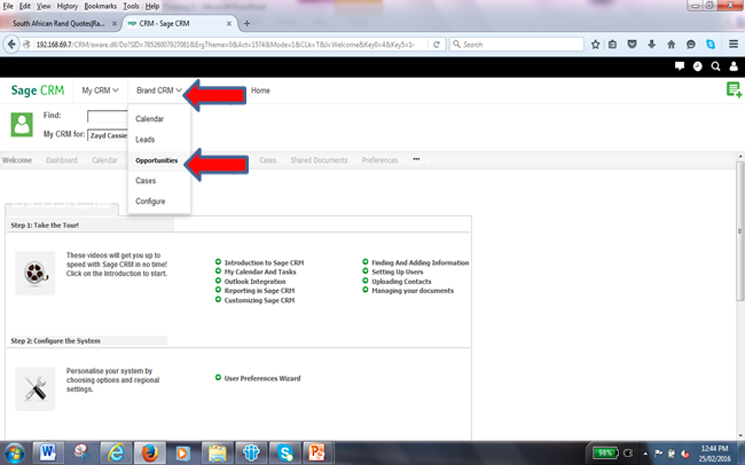The height and width of the screenshot is (465, 745).
Task: Open Managing your documents link
Action: click(412, 291)
